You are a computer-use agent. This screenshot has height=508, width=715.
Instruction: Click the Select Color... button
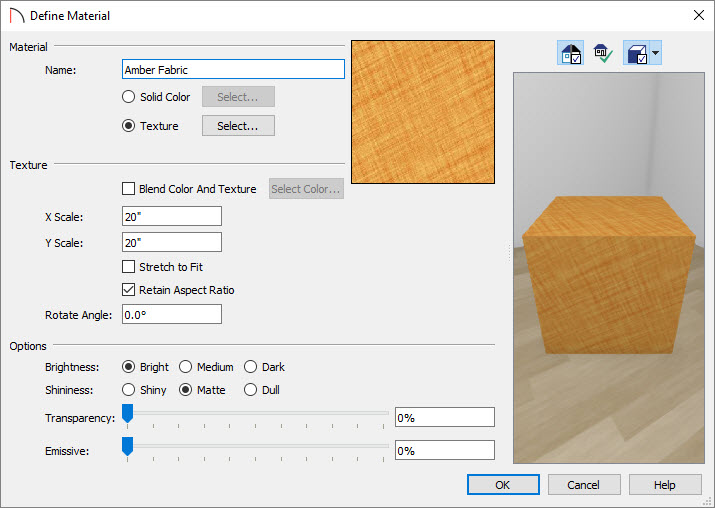[x=306, y=189]
